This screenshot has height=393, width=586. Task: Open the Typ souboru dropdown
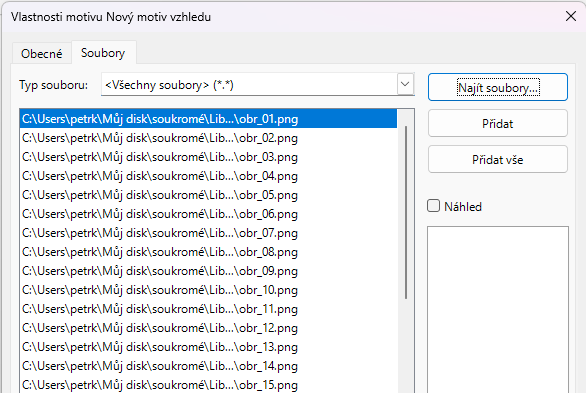[x=257, y=85]
